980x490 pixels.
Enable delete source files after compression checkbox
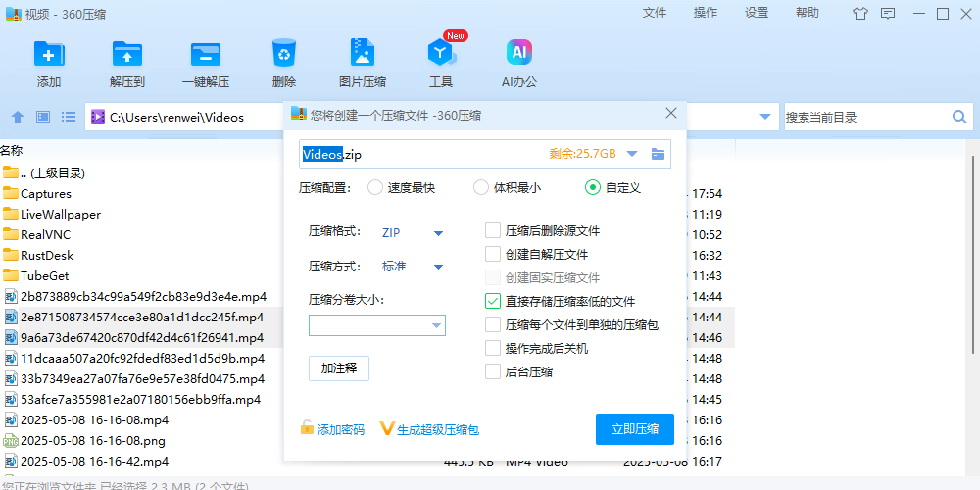(493, 231)
